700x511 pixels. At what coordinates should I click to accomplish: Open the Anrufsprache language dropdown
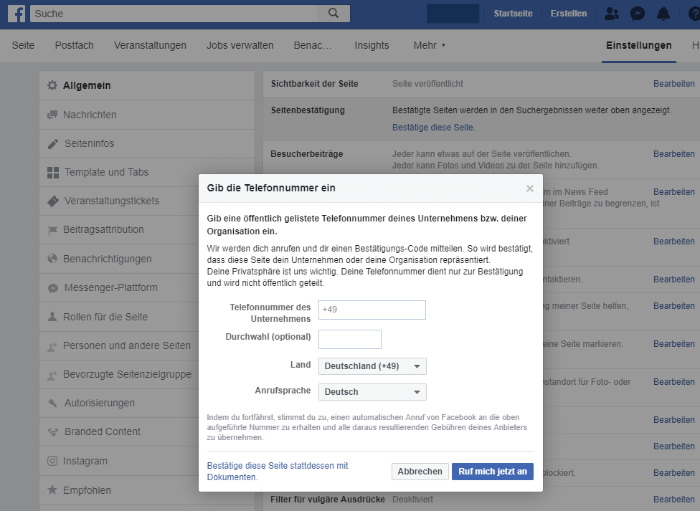pos(372,392)
